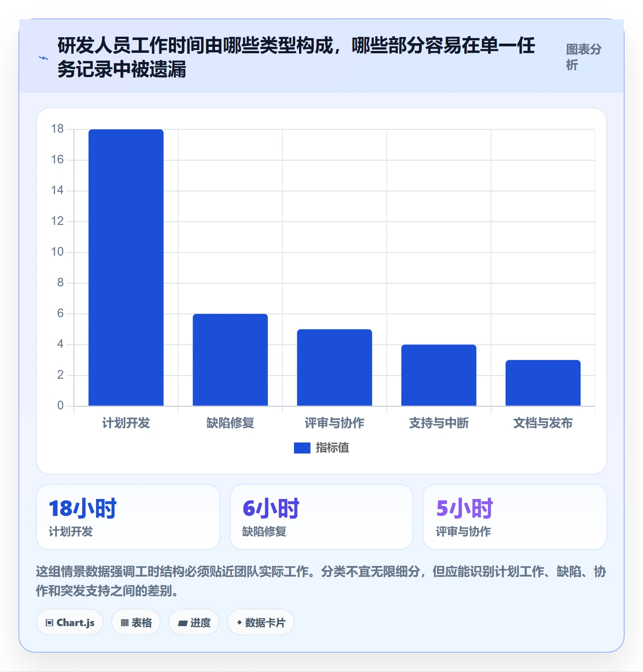Click the description paragraph starting with 这组情景数据
The height and width of the screenshot is (672, 643).
click(321, 581)
